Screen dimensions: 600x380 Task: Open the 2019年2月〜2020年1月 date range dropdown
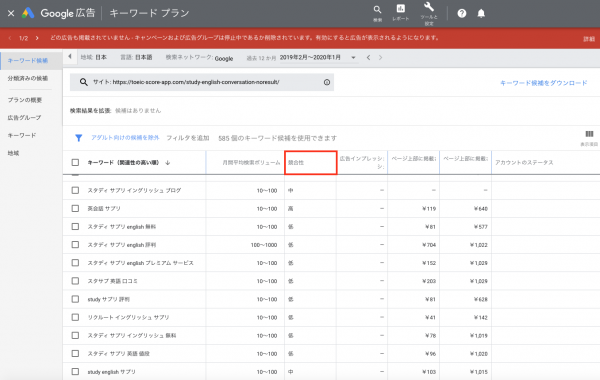pyautogui.click(x=317, y=57)
